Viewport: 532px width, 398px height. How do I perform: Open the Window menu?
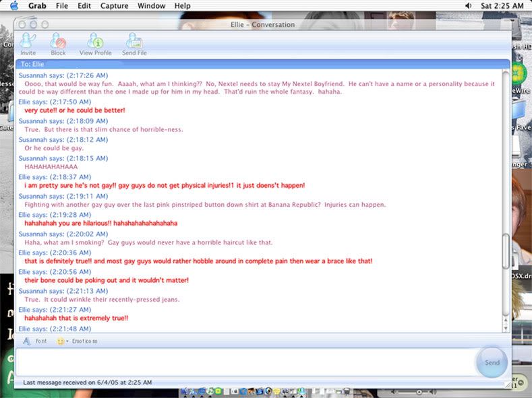click(x=151, y=6)
